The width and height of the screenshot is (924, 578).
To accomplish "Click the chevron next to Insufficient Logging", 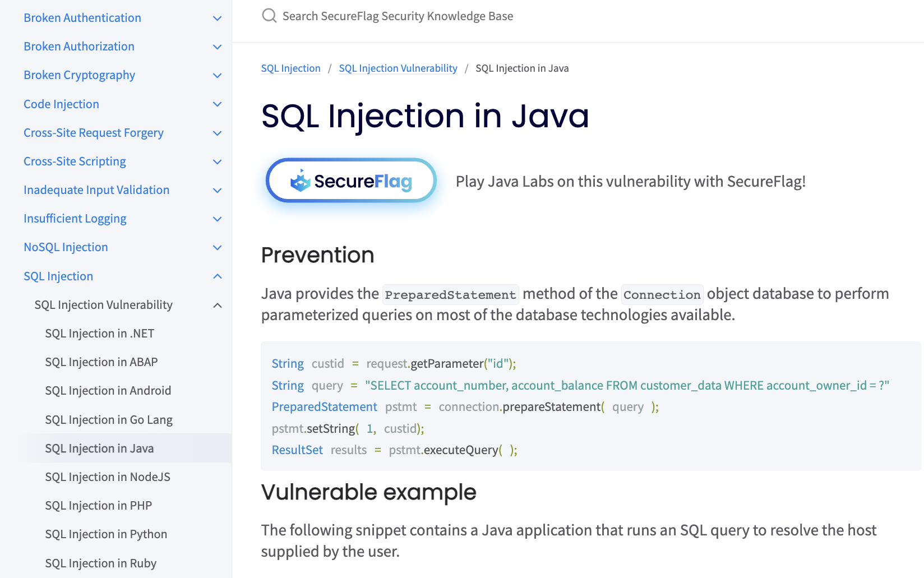I will tap(217, 219).
